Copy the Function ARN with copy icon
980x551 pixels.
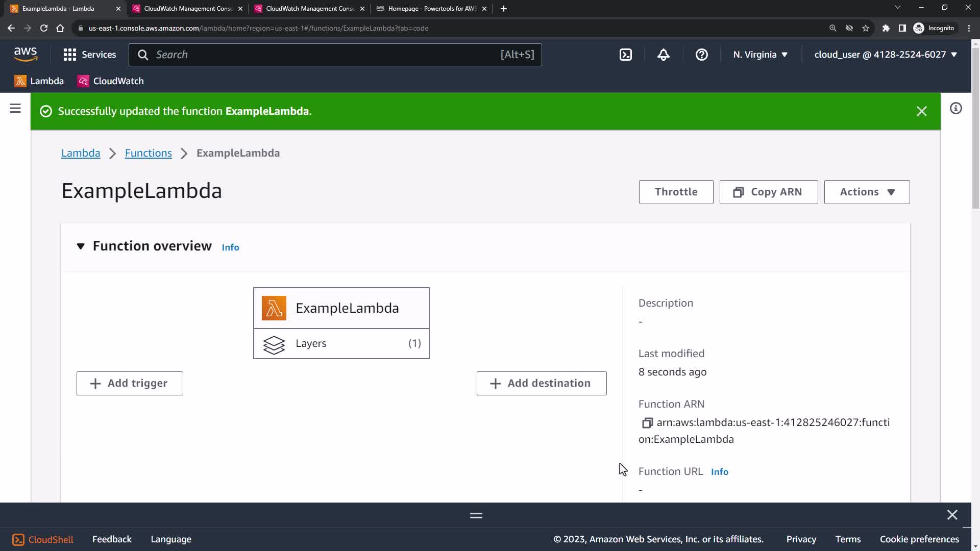point(647,423)
